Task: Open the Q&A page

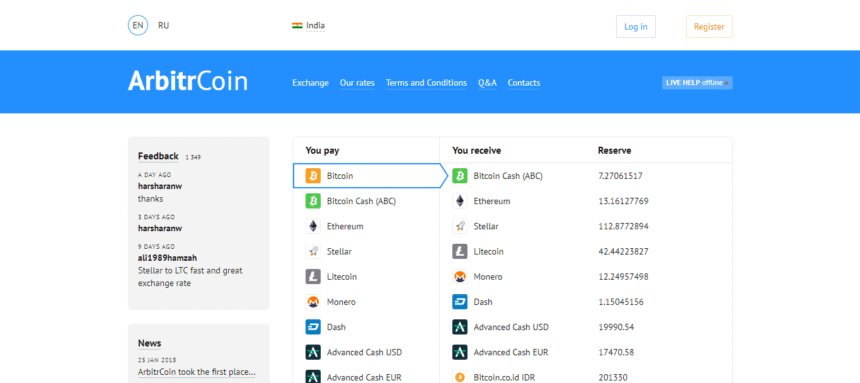Action: (487, 83)
